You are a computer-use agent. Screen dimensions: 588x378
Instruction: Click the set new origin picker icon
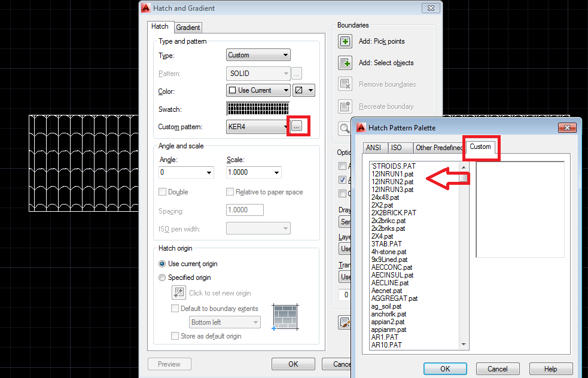tap(178, 292)
